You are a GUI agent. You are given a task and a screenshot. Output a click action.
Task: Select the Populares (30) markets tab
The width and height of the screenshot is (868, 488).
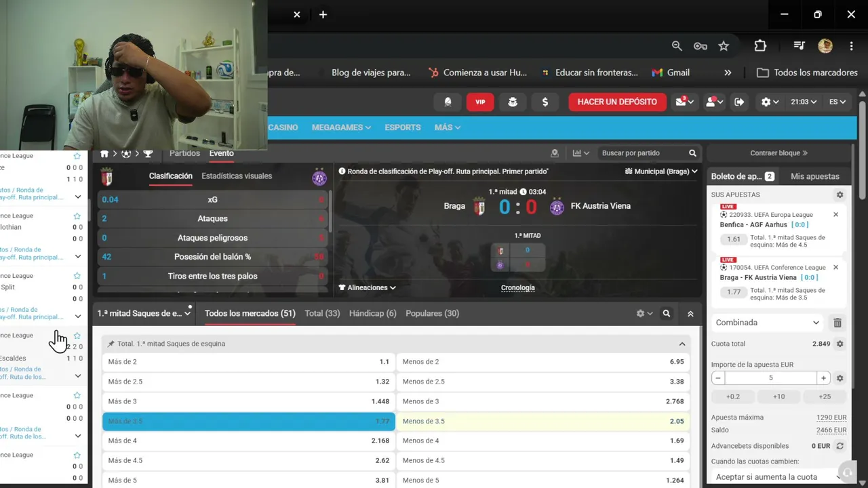coord(432,313)
